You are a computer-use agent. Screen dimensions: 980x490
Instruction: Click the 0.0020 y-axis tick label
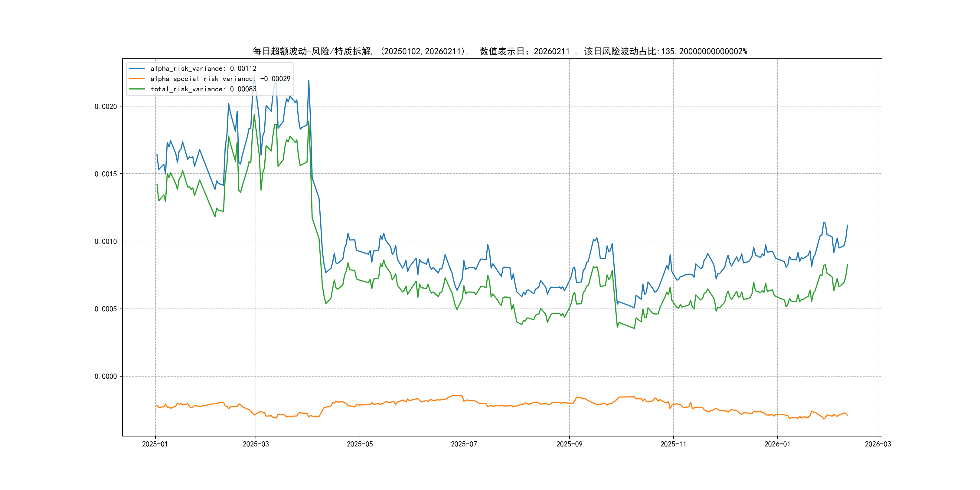pyautogui.click(x=106, y=106)
